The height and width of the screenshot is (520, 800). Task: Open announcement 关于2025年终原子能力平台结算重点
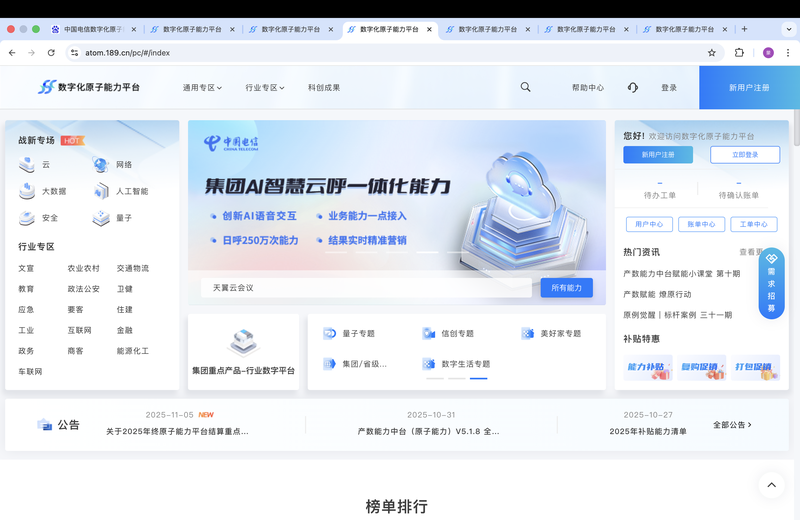pos(177,431)
